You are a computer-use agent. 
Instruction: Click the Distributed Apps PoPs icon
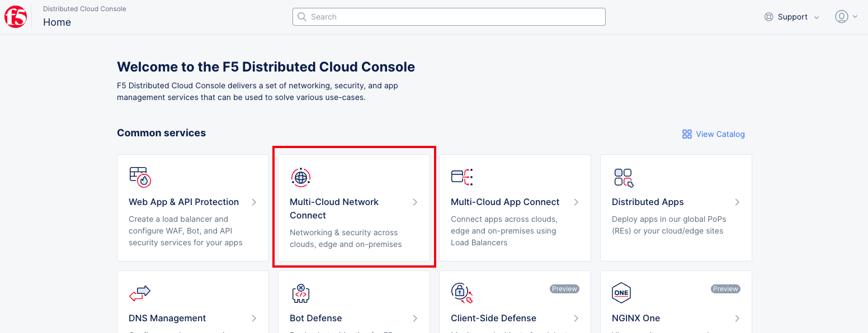[x=622, y=177]
